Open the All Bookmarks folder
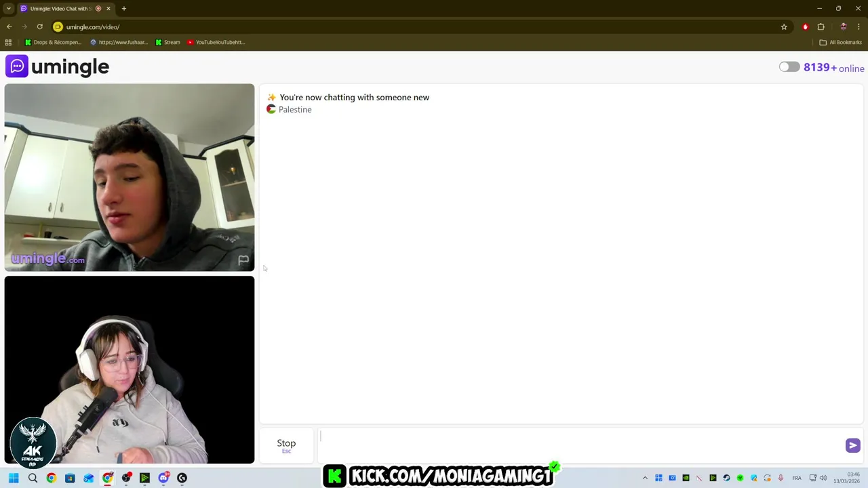Viewport: 868px width, 488px height. coord(840,42)
